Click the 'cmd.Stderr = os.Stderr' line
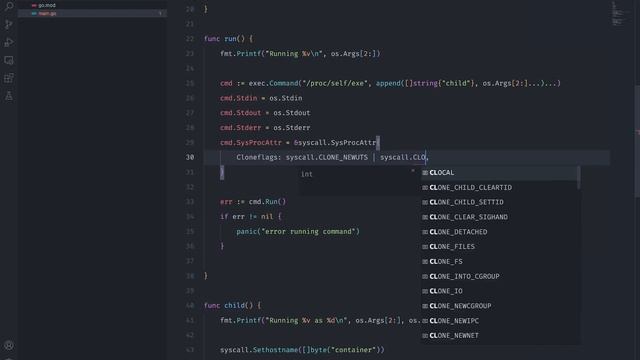Screen dimensions: 640x360 (265, 128)
